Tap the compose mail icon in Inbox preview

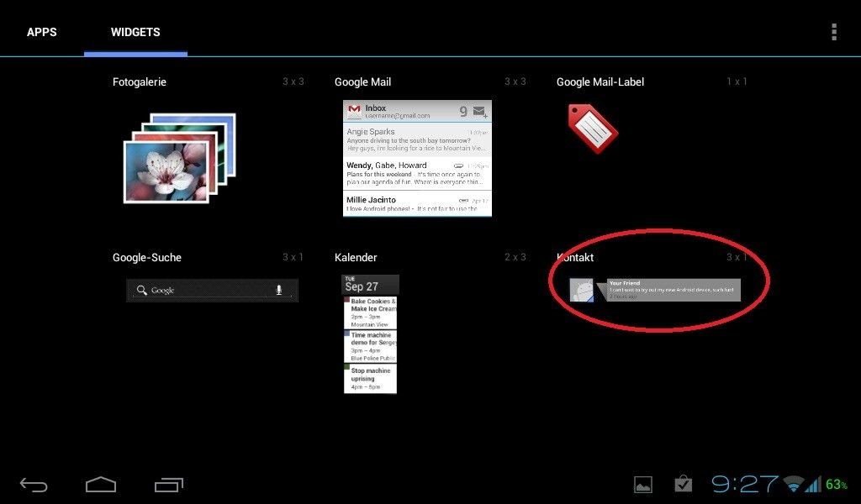pyautogui.click(x=480, y=112)
